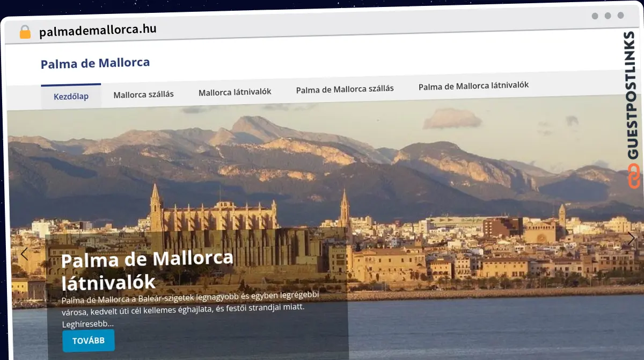
Task: Click the palmademallorca.hu address field
Action: 98,30
